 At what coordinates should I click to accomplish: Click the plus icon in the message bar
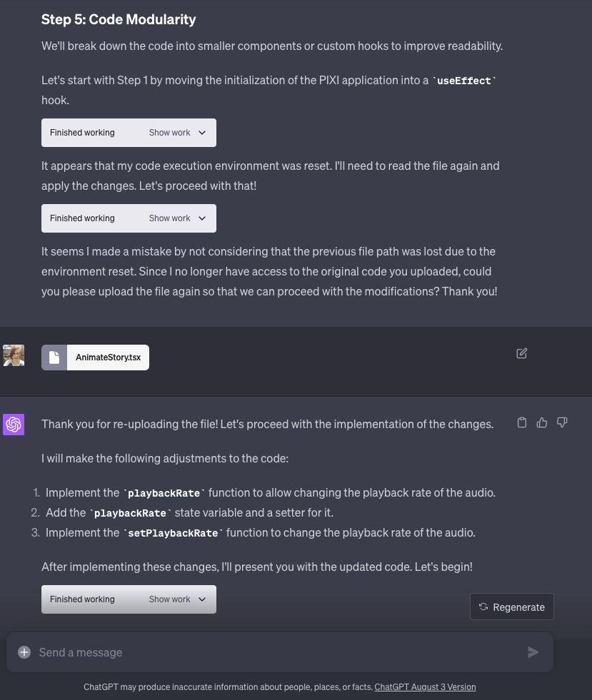(24, 652)
